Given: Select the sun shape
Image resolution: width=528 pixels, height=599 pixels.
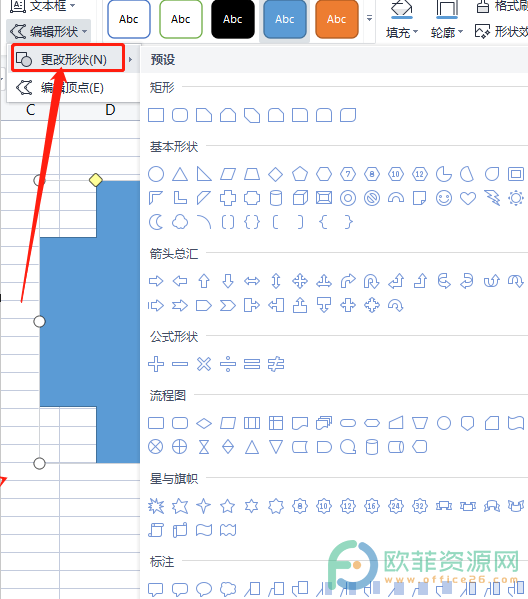Looking at the screenshot, I should 516,198.
